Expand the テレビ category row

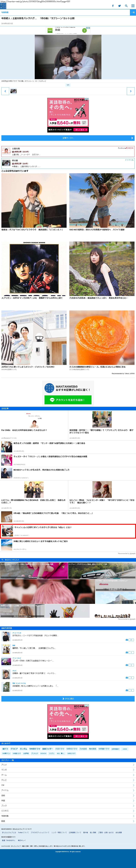pyautogui.click(x=68, y=780)
